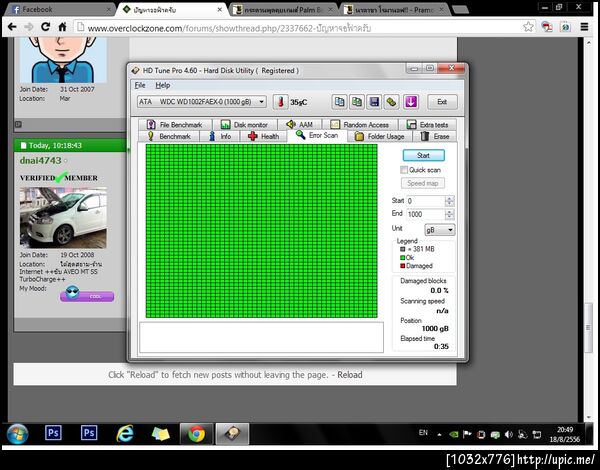This screenshot has height=470, width=600.
Task: Copy info to clipboard toolbar icon
Action: [339, 102]
